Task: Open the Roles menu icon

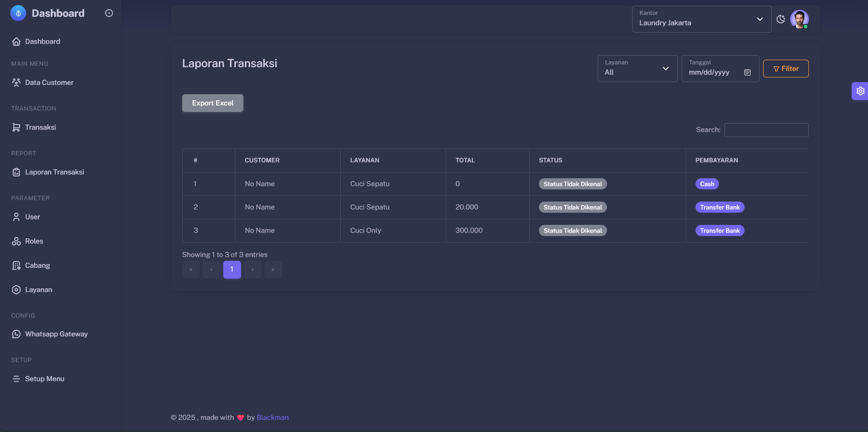Action: 16,241
